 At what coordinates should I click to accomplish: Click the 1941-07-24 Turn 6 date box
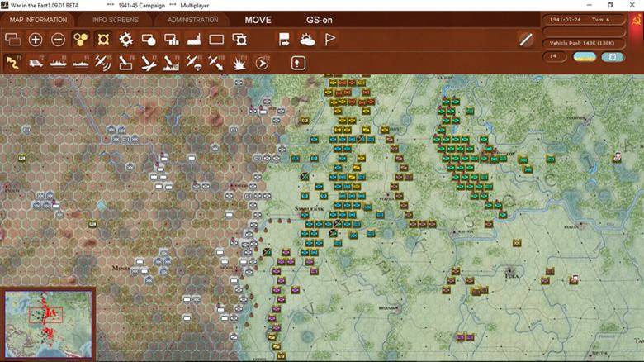coord(584,19)
